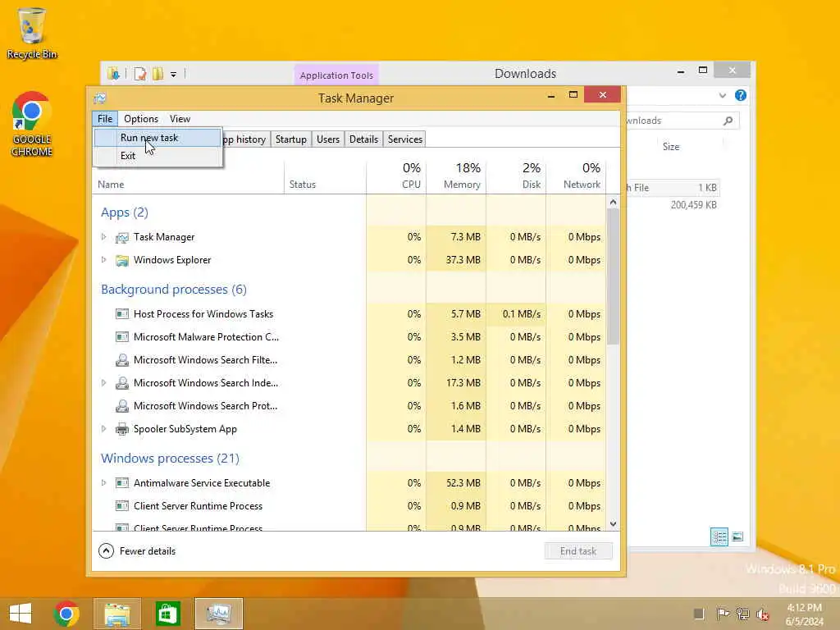
Task: Click the End task button
Action: click(578, 550)
